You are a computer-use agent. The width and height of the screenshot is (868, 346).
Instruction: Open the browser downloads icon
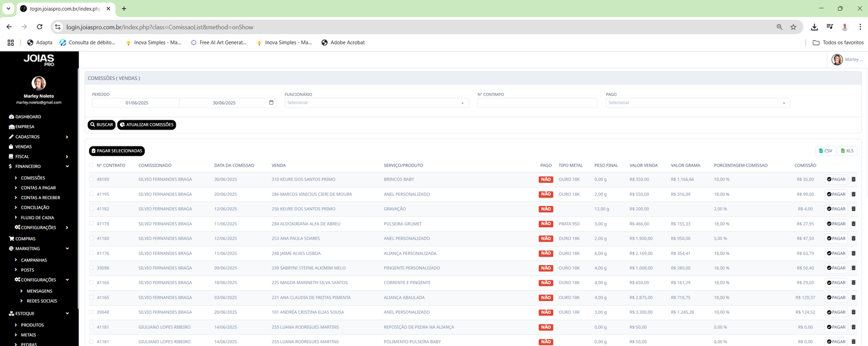(x=814, y=27)
